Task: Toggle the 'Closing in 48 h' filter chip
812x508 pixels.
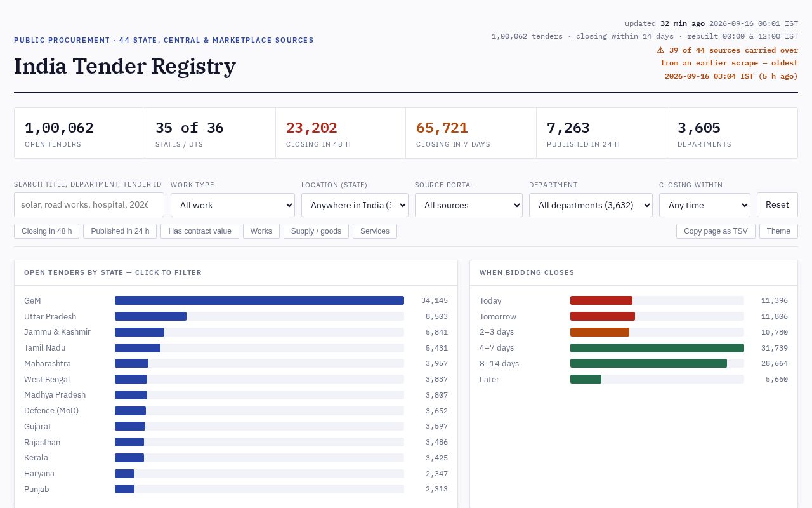Action: coord(46,231)
